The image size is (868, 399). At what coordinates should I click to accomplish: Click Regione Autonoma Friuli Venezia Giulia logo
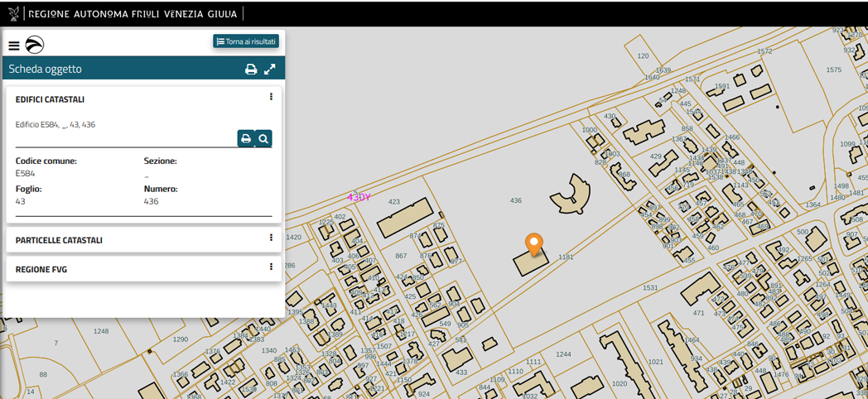tap(124, 14)
